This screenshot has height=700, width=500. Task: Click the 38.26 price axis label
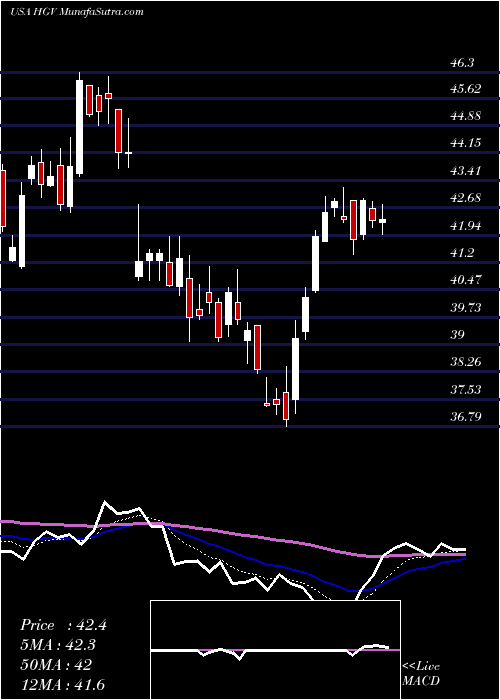point(466,362)
